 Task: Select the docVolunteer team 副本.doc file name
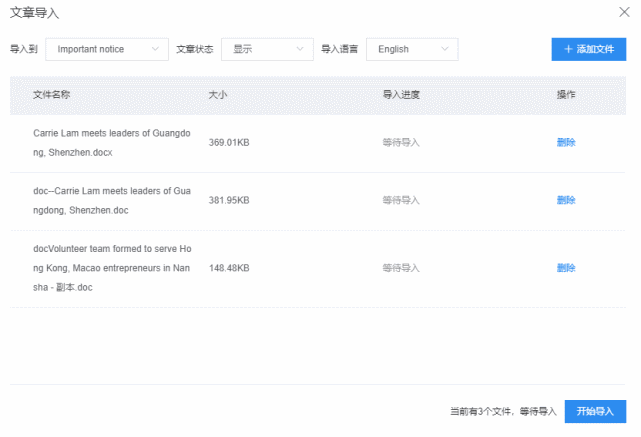pos(112,268)
